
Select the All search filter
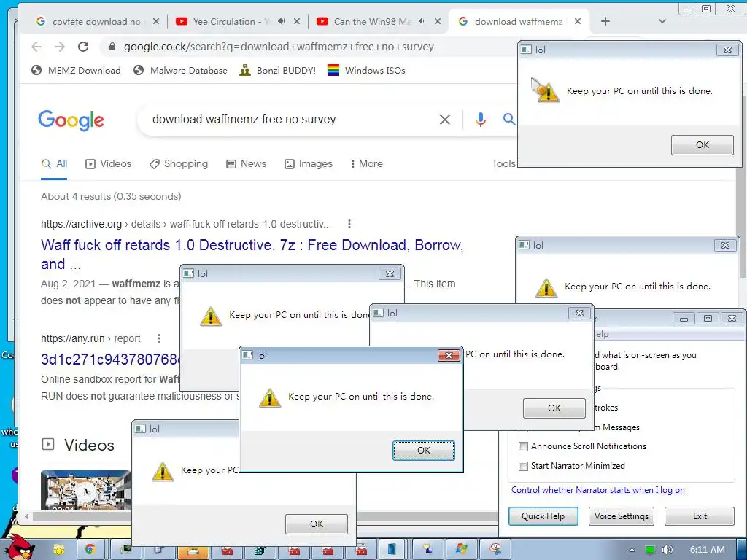[54, 164]
